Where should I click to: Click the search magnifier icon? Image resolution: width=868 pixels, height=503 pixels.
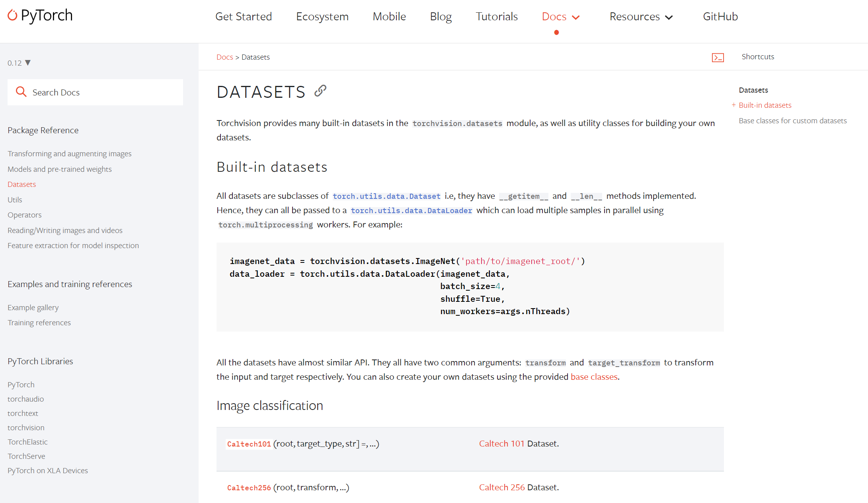21,92
